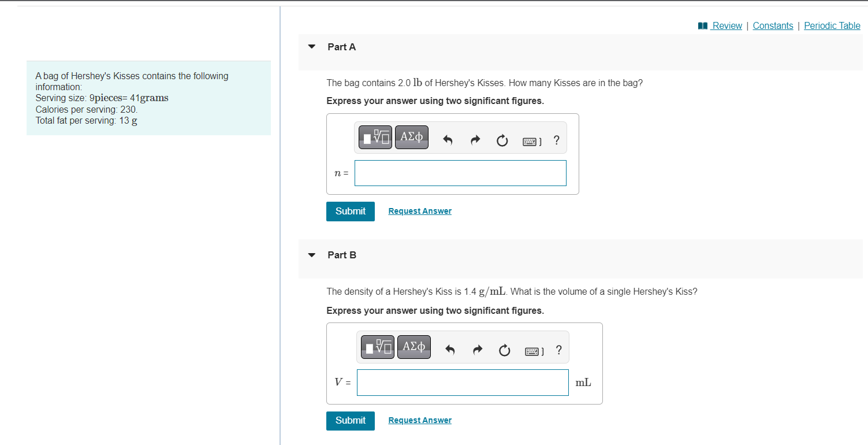
Task: Open math templates button in Part A
Action: point(375,138)
